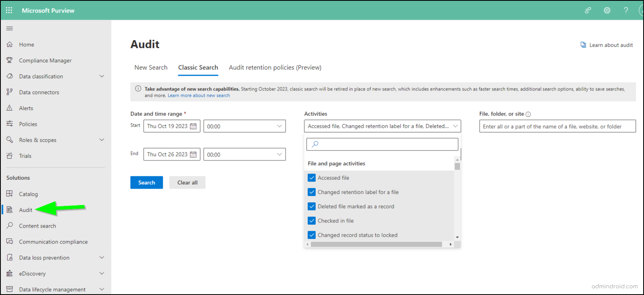Click the Search button
644x295 pixels.
point(146,182)
